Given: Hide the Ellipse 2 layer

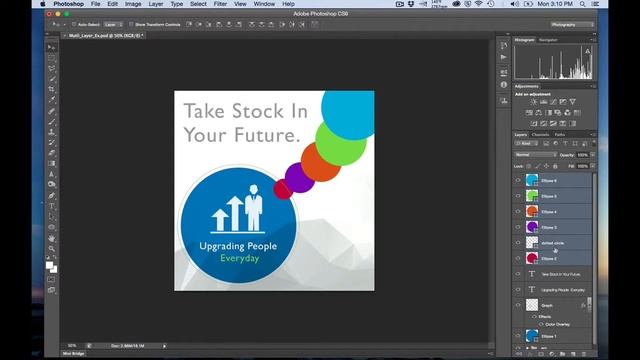Looking at the screenshot, I should [518, 258].
